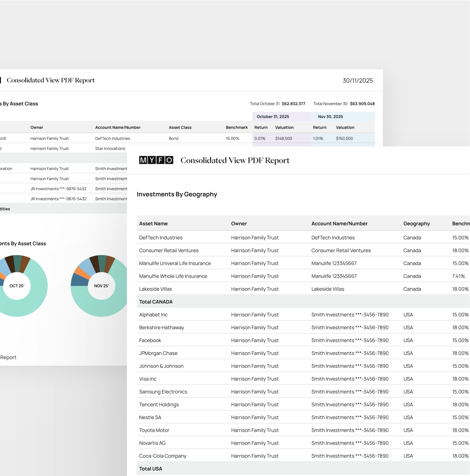This screenshot has width=470, height=476.
Task: Select the JPMorgan Chase row
Action: pos(303,353)
